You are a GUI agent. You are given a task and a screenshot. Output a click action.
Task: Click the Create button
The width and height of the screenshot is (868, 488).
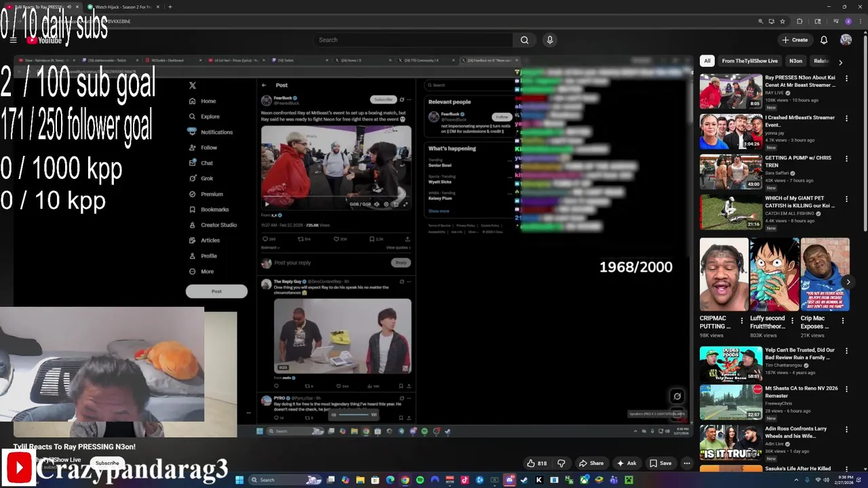pos(794,40)
